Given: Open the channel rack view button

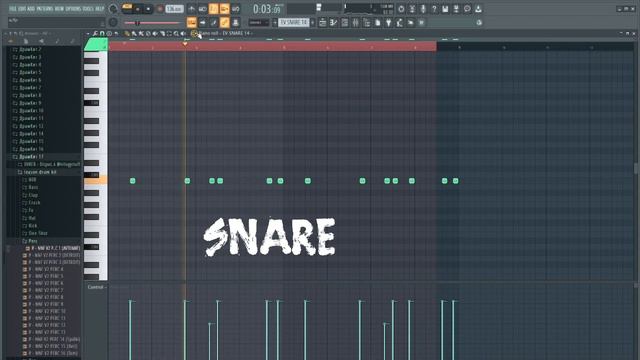Looking at the screenshot, I should [344, 22].
